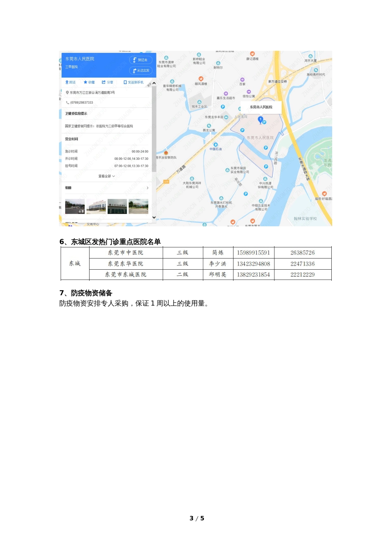
Task: Click the 东莞龙华丰田 car dealer icon
Action: click(x=226, y=117)
